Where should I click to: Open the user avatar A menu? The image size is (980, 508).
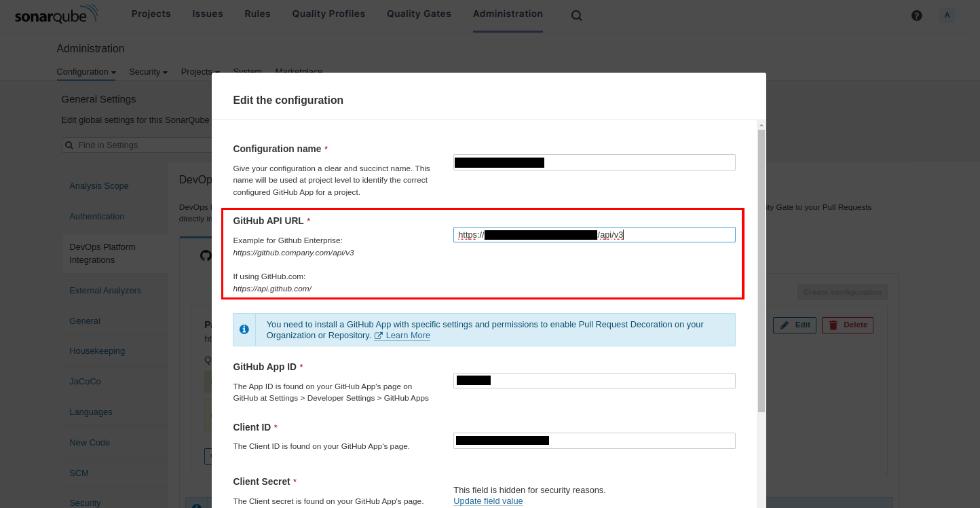[x=947, y=15]
